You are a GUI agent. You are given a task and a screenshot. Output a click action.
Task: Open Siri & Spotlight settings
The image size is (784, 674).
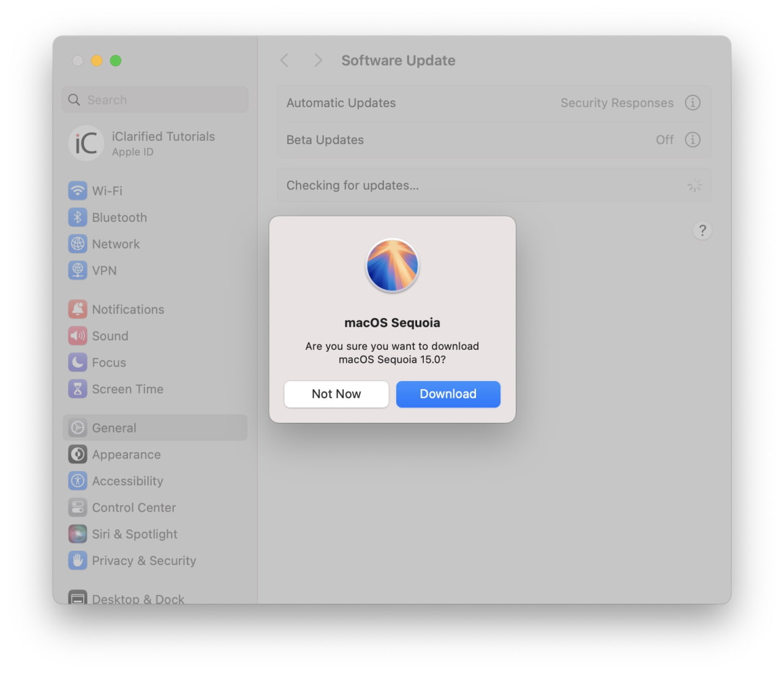[78, 534]
